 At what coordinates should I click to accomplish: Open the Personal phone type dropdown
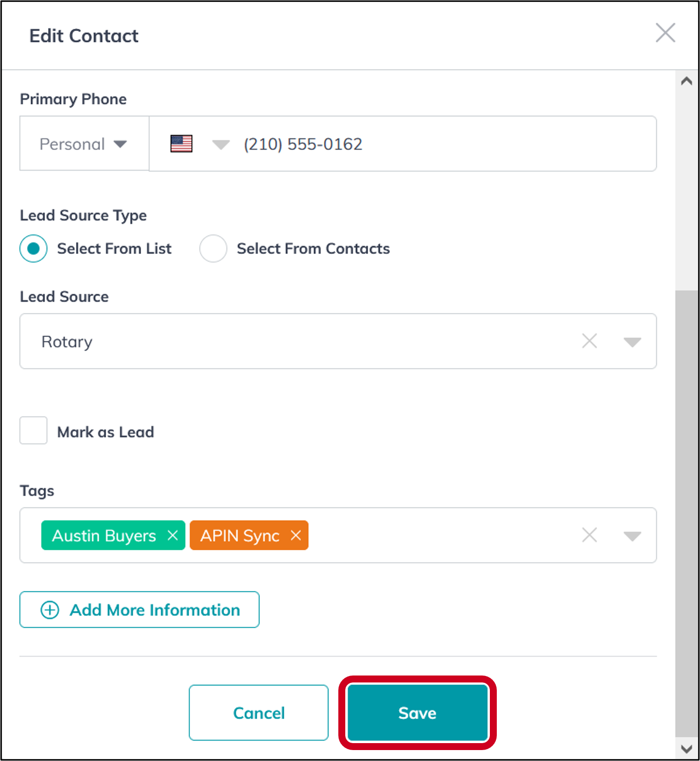pyautogui.click(x=84, y=144)
